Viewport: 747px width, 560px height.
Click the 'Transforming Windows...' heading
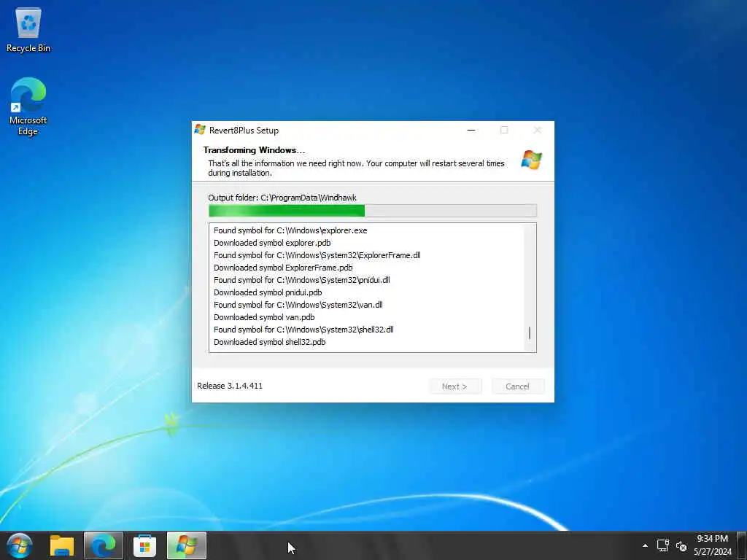point(254,150)
